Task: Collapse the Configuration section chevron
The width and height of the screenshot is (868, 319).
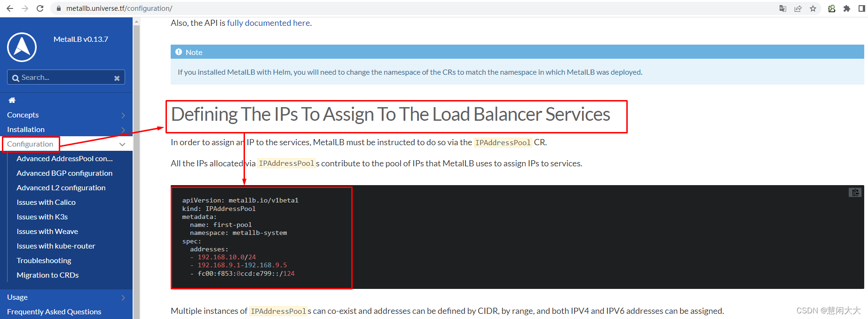Action: pos(122,144)
